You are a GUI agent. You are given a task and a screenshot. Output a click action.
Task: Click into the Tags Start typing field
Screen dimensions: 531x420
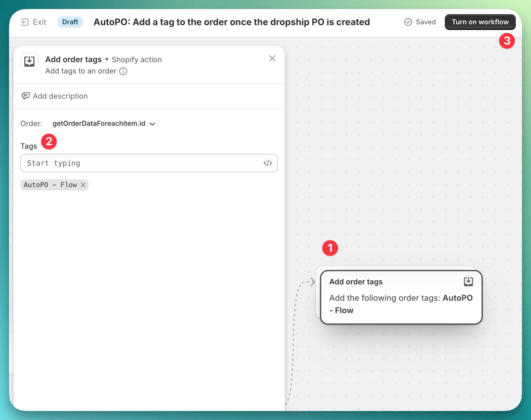[141, 163]
